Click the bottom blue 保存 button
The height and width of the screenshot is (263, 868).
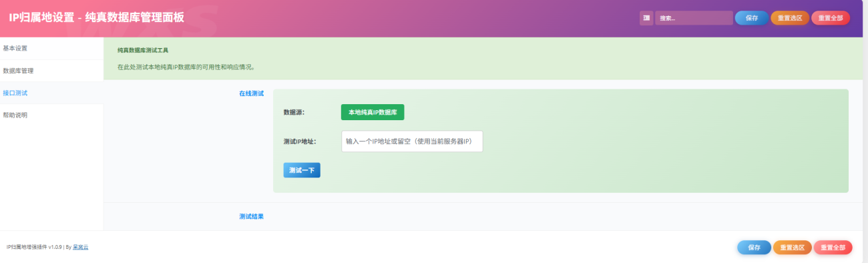click(754, 248)
